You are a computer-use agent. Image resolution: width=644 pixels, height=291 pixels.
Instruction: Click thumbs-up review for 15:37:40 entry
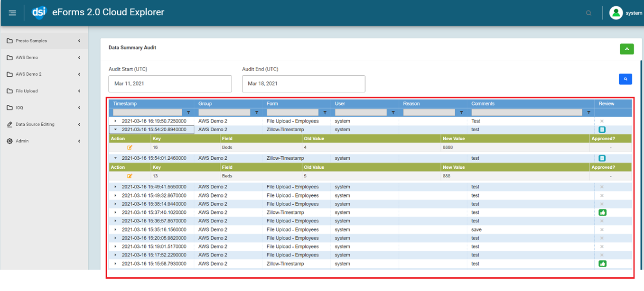[602, 212]
